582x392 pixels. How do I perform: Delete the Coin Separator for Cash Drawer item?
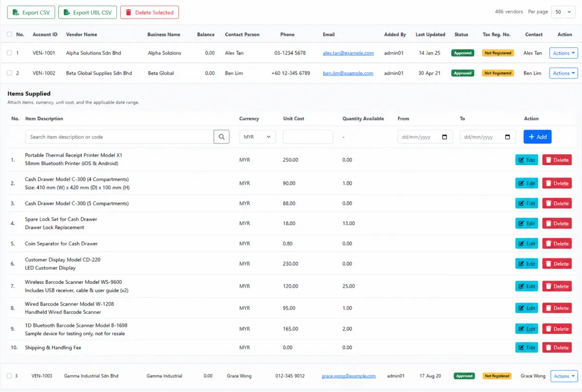tap(557, 244)
